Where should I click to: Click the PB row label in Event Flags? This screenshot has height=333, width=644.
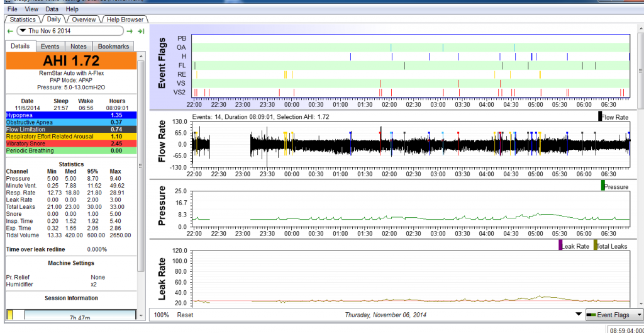(x=182, y=38)
